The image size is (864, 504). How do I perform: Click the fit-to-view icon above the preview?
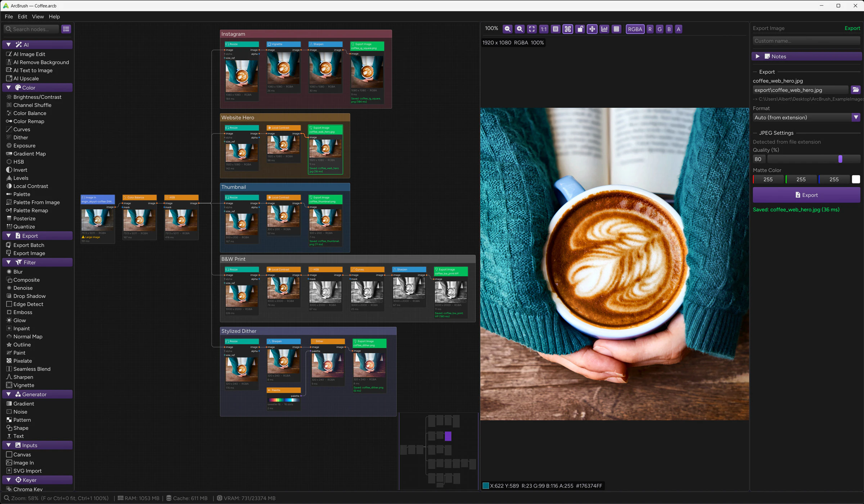(x=532, y=29)
